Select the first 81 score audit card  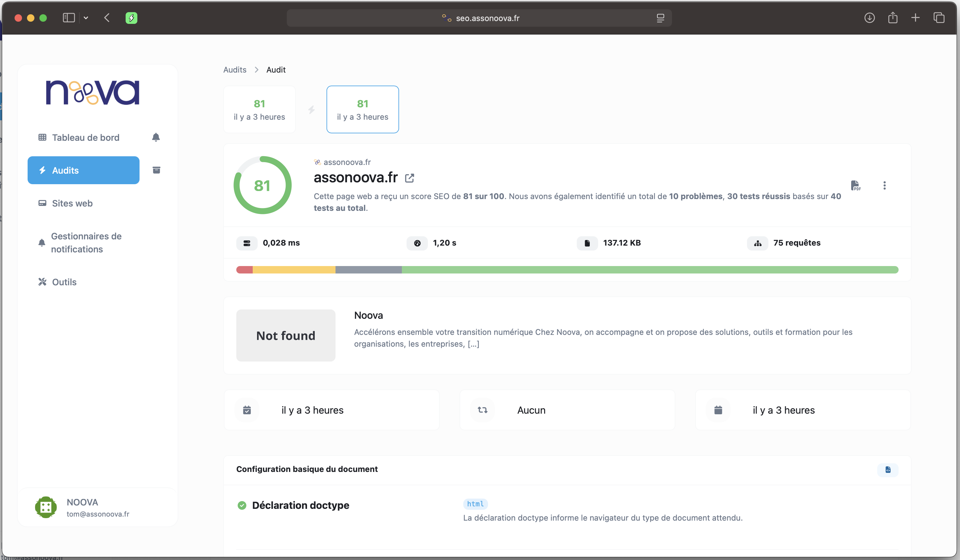tap(259, 110)
